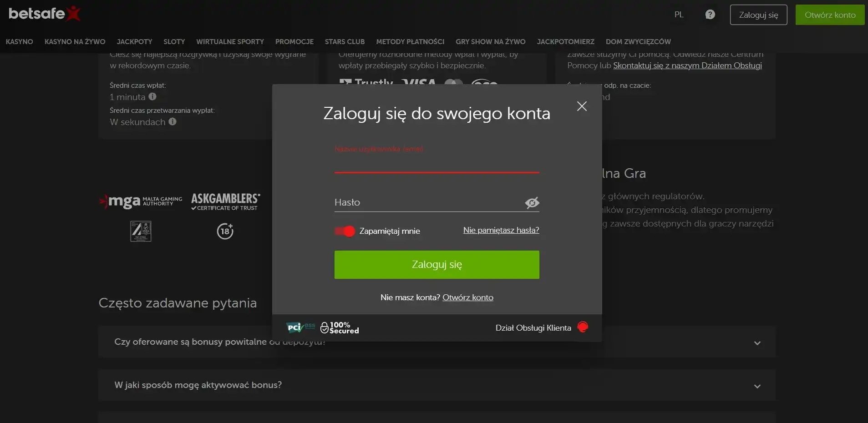Screen dimensions: 868x423
Task: Click the PCI DSS badge
Action: tap(300, 327)
